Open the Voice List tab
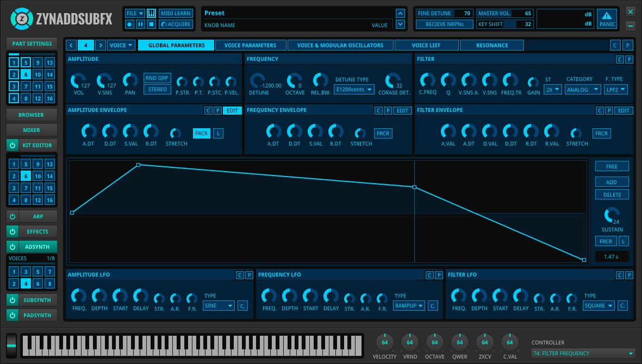This screenshot has width=642, height=364. click(426, 45)
